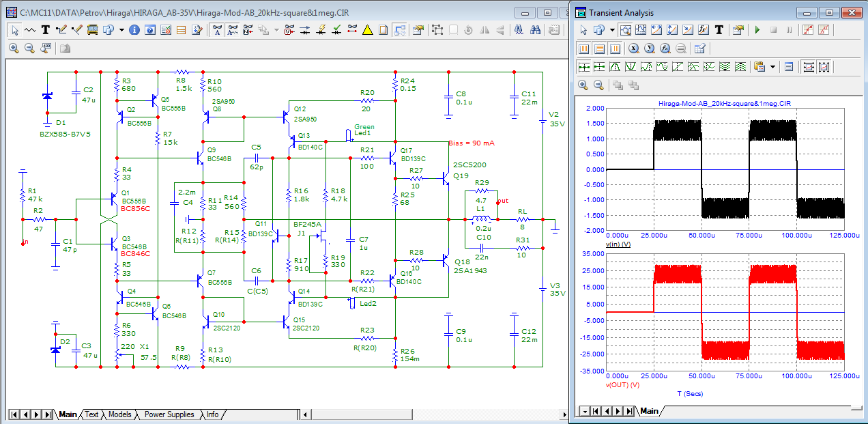Click the Peak cursor mode icon
The image size is (868, 424).
615,67
